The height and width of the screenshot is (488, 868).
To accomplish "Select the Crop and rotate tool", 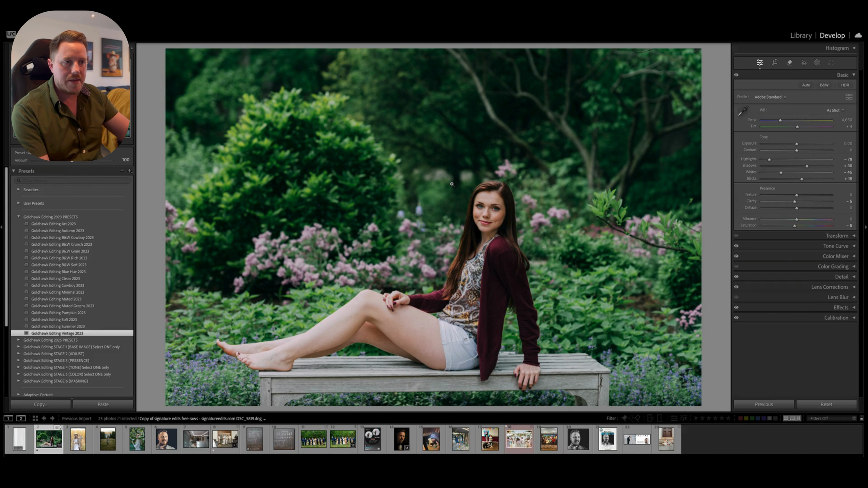I will (x=775, y=62).
